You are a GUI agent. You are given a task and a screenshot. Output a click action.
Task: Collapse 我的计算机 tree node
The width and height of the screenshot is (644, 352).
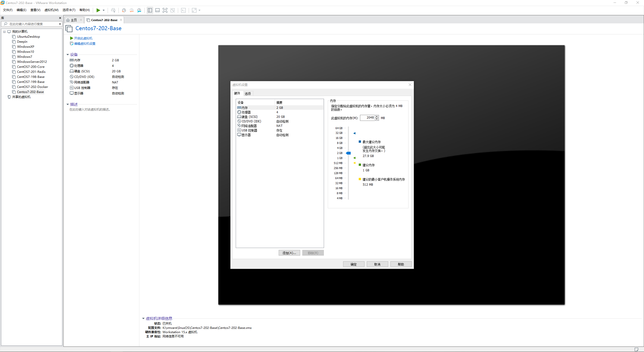[4, 32]
